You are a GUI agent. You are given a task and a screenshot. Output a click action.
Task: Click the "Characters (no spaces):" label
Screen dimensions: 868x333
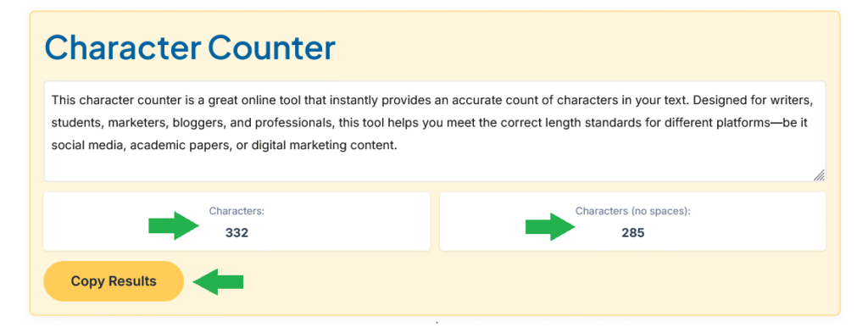tap(632, 211)
